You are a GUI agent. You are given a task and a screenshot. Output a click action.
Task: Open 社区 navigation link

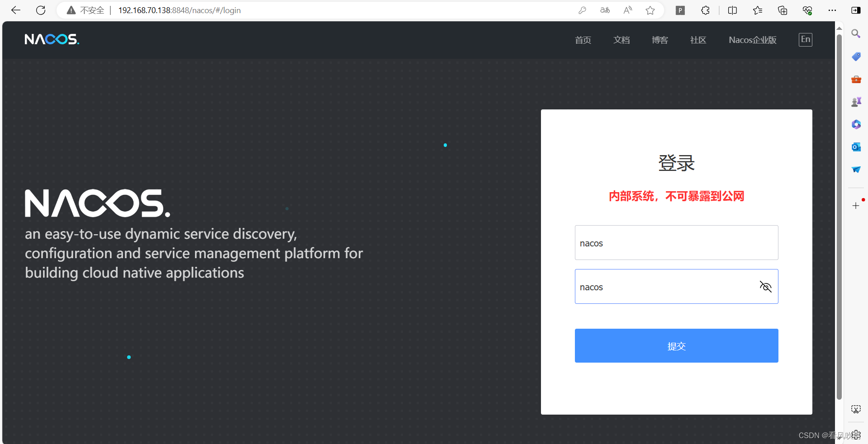pos(698,40)
